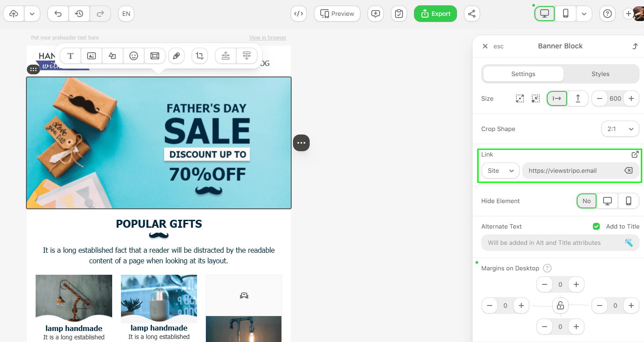Click the green Export button
This screenshot has width=644, height=342.
coord(435,14)
